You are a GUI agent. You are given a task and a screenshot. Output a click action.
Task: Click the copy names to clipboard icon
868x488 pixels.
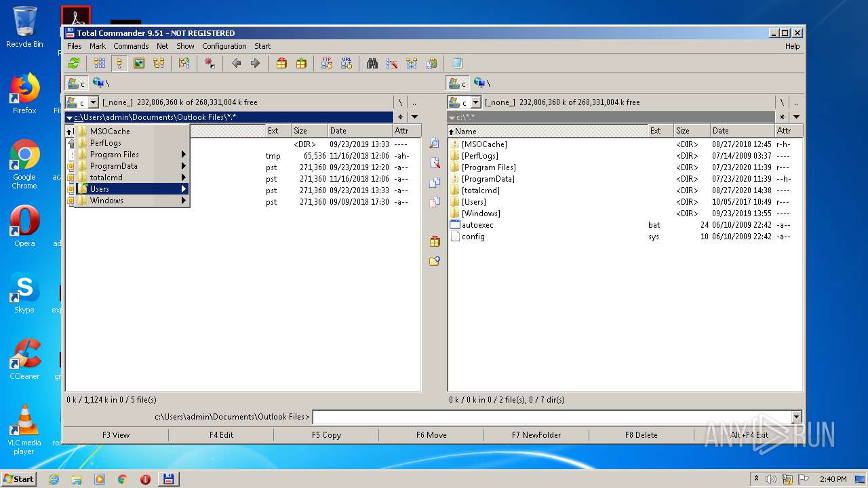pyautogui.click(x=431, y=63)
